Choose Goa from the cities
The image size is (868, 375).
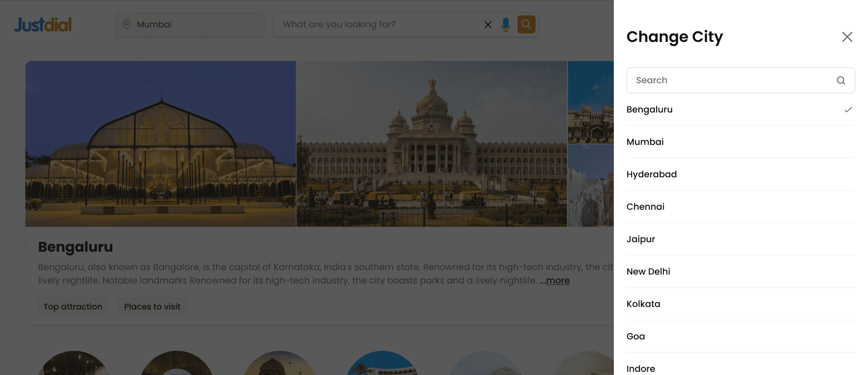click(635, 336)
